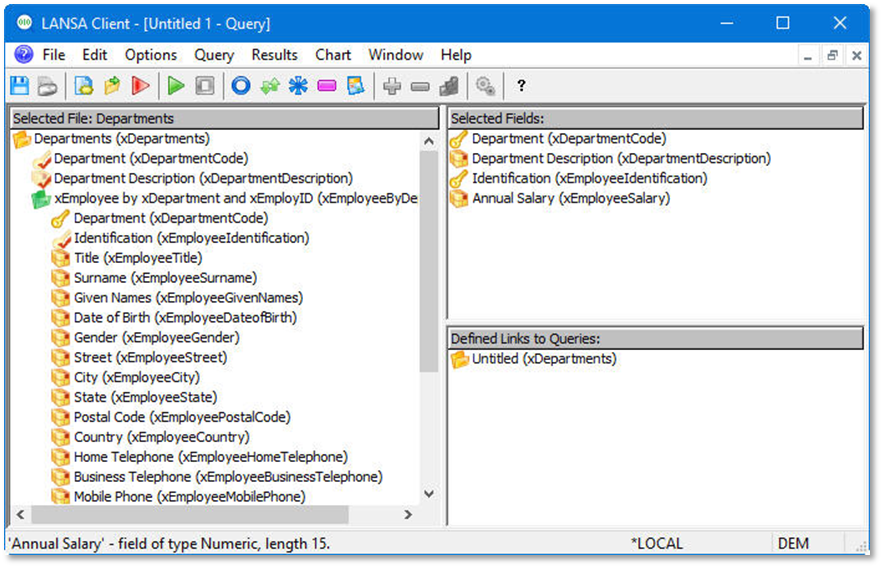Open the Window menu
This screenshot has height=567, width=882.
click(396, 55)
